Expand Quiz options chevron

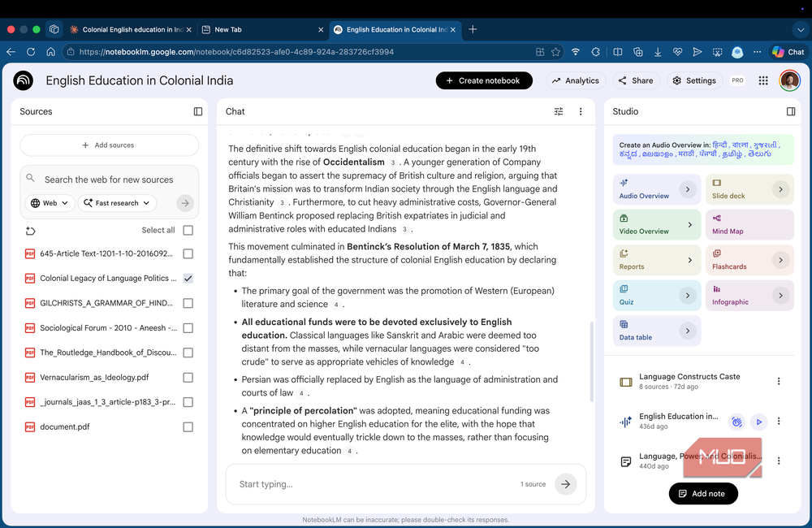[688, 296]
